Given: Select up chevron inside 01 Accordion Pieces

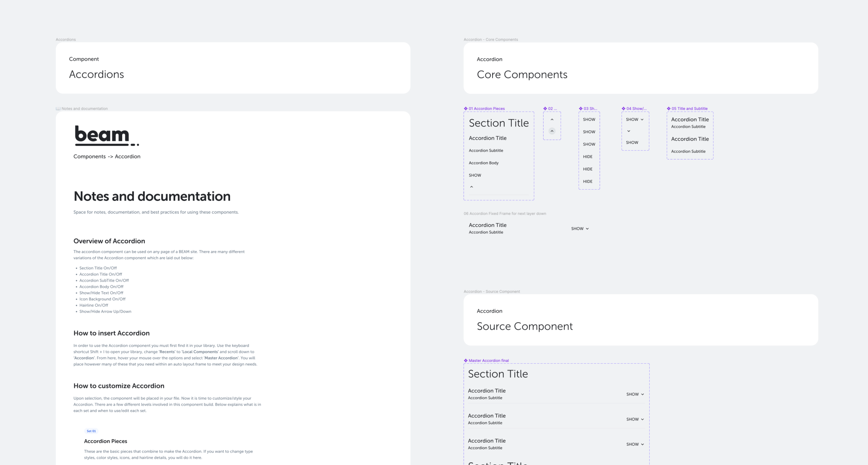Looking at the screenshot, I should pos(471,187).
